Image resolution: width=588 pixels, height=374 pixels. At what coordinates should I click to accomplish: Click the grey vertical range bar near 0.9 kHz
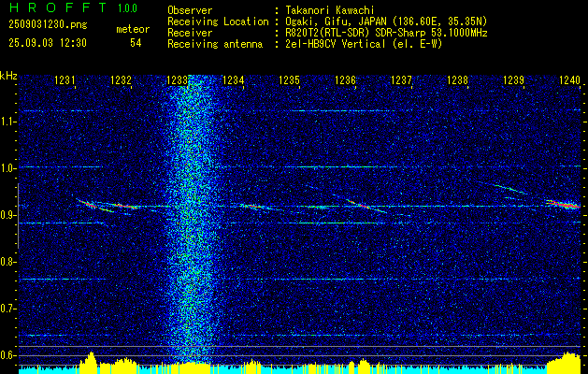point(18,216)
